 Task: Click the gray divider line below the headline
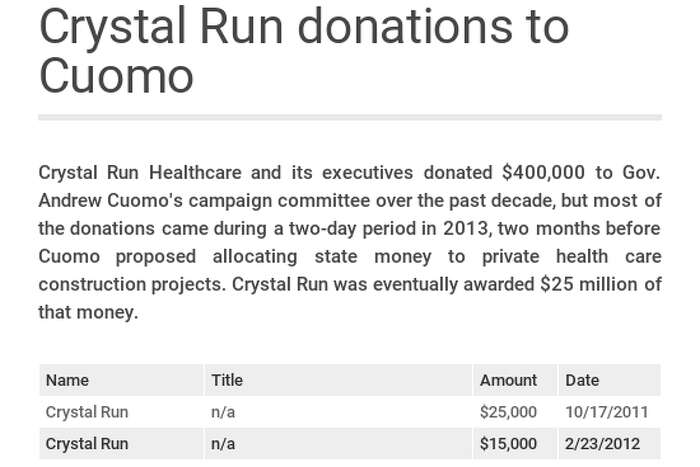click(350, 117)
